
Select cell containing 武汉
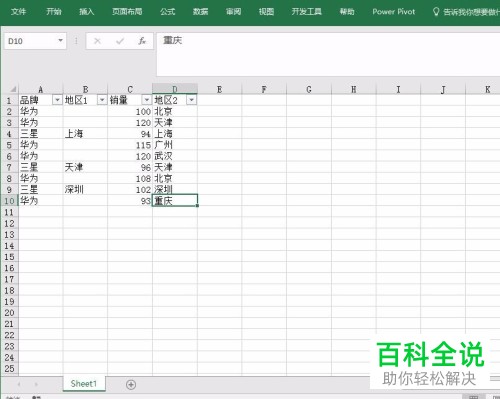coord(175,156)
